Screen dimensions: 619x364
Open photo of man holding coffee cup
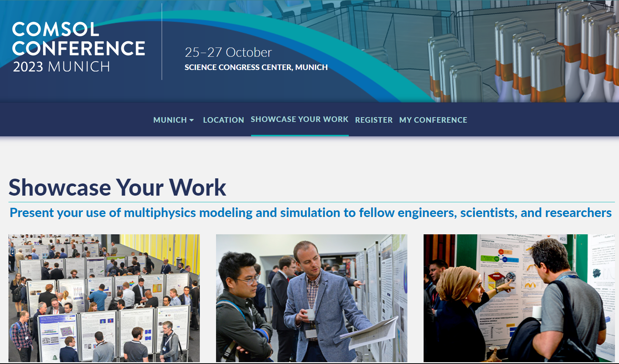click(311, 298)
